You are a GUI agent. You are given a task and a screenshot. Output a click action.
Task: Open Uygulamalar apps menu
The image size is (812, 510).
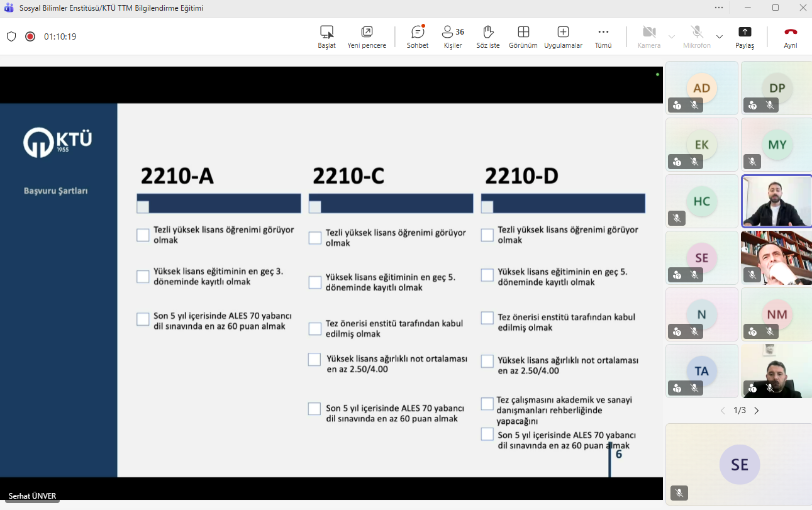click(563, 36)
